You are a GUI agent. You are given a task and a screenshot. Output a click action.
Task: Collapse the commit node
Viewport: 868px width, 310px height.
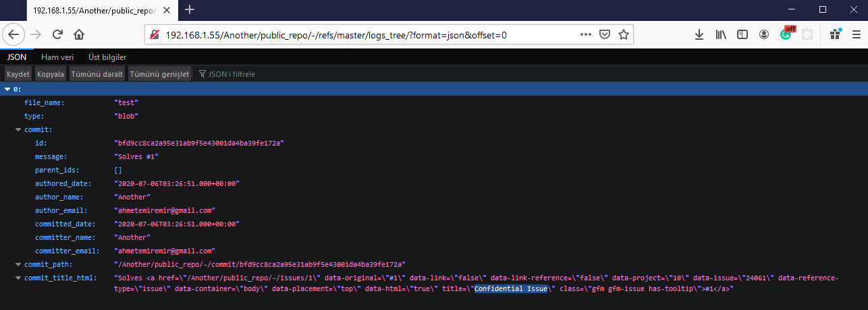pyautogui.click(x=18, y=129)
